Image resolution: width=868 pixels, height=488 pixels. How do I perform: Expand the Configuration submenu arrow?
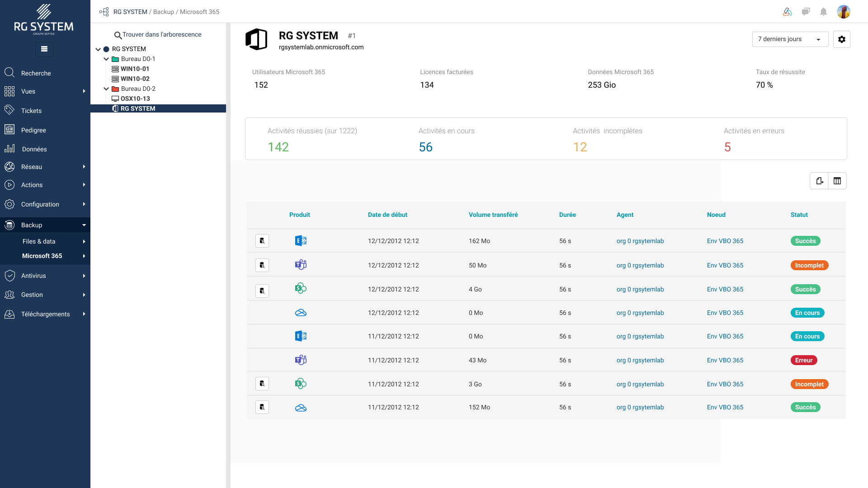click(x=84, y=204)
